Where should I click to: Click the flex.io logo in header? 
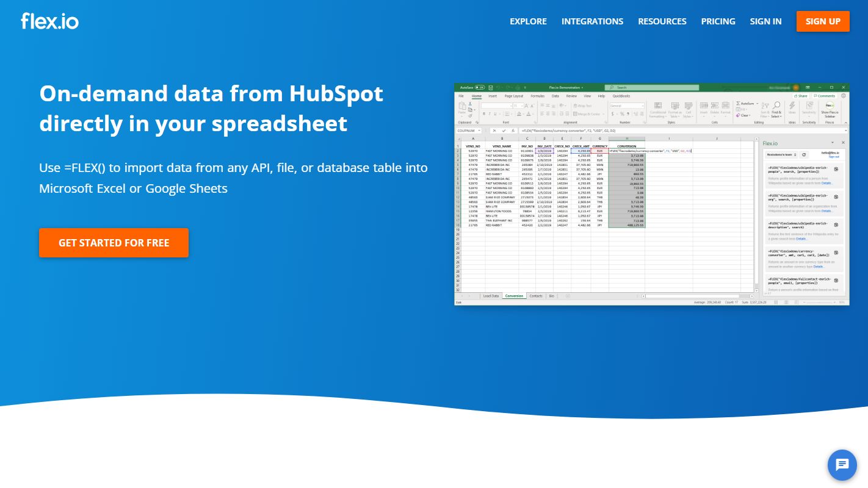[x=49, y=21]
